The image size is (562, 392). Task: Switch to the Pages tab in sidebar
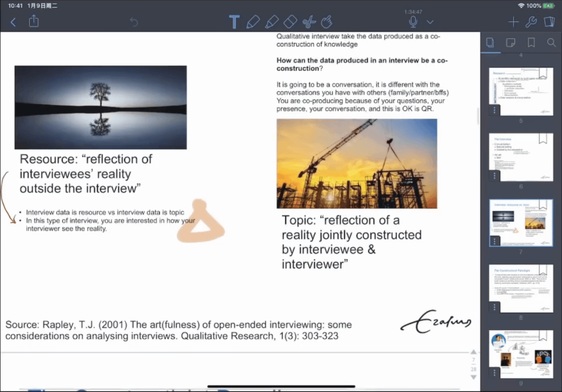coord(490,43)
